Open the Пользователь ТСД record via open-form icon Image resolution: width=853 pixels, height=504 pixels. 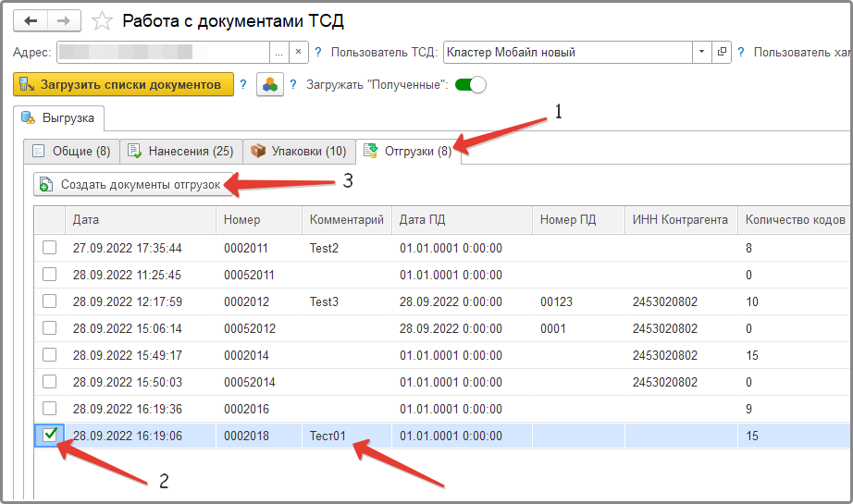[x=722, y=52]
